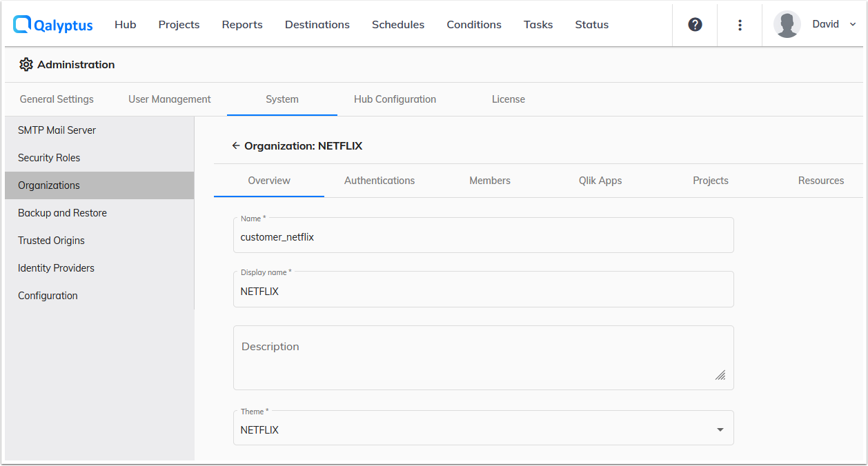The height and width of the screenshot is (466, 868).
Task: Open help via the question mark icon
Action: point(695,24)
